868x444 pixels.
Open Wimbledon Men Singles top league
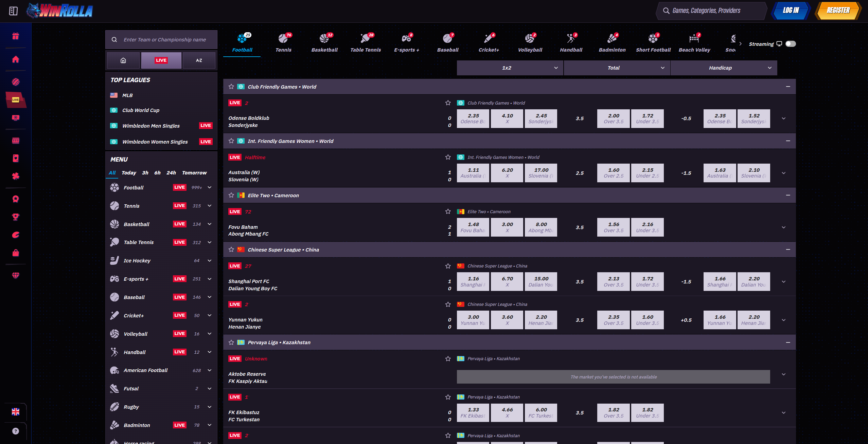pos(161,126)
